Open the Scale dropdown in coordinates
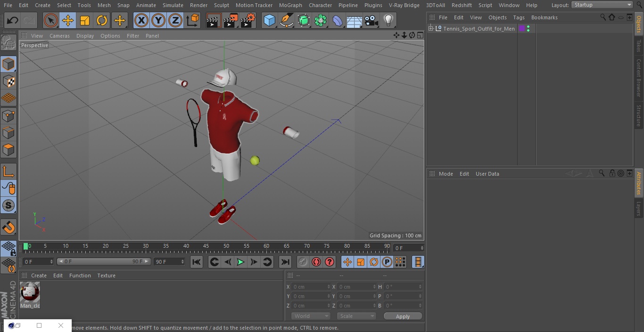The height and width of the screenshot is (332, 644). point(356,316)
